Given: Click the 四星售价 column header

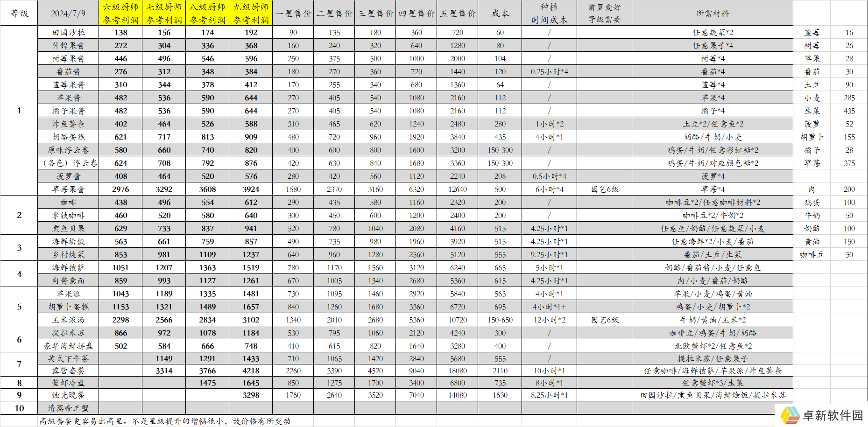Looking at the screenshot, I should 416,13.
